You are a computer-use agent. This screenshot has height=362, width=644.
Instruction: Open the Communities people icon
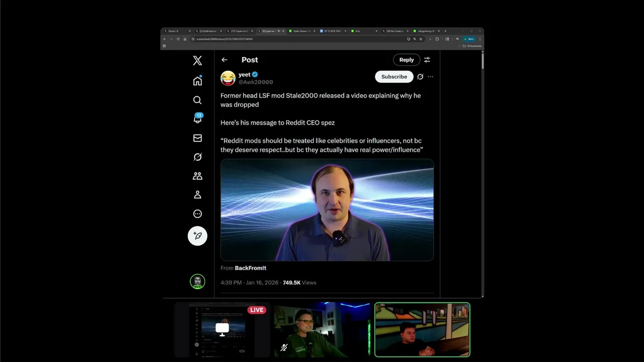tap(197, 176)
